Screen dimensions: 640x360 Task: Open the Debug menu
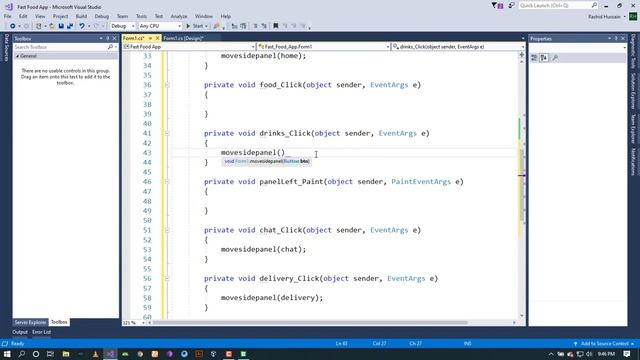tap(102, 16)
